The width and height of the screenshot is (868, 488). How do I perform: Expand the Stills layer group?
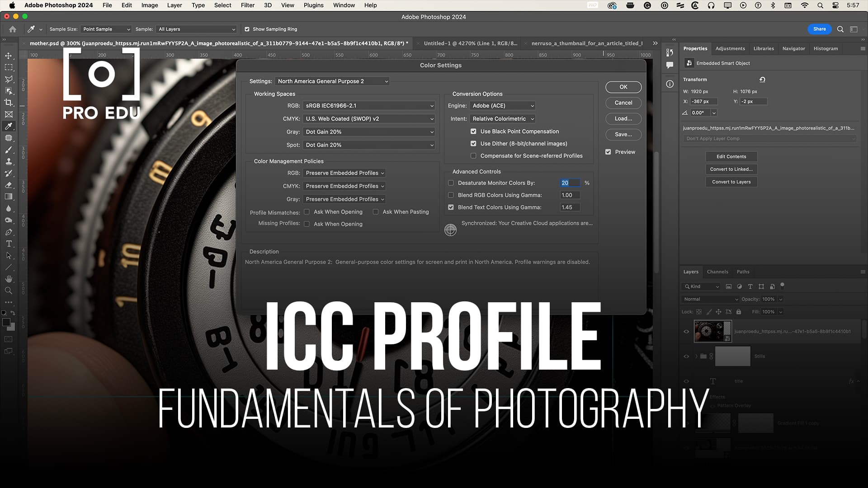(696, 356)
